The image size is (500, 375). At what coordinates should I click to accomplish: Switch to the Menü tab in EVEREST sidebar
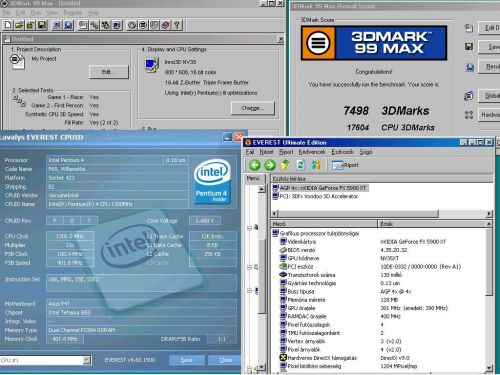click(253, 178)
